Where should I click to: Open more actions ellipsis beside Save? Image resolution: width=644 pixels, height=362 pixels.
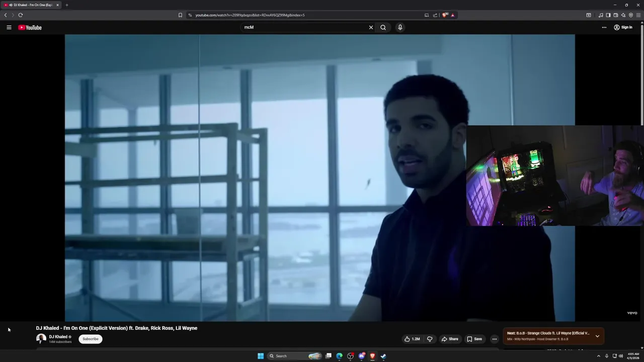pos(494,339)
